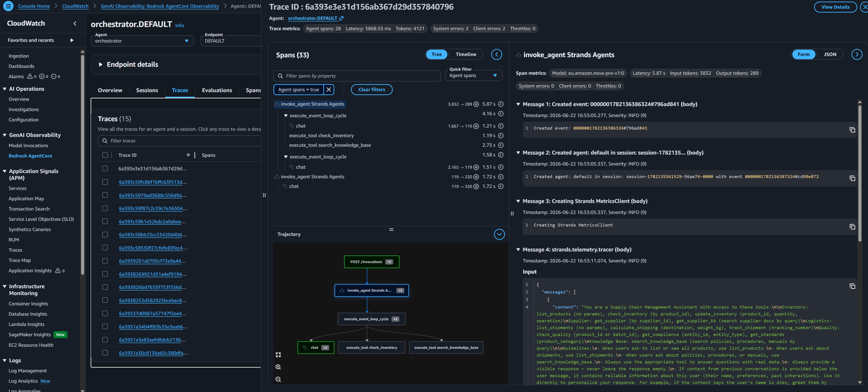Copy the Message 1 created event text

click(x=852, y=130)
